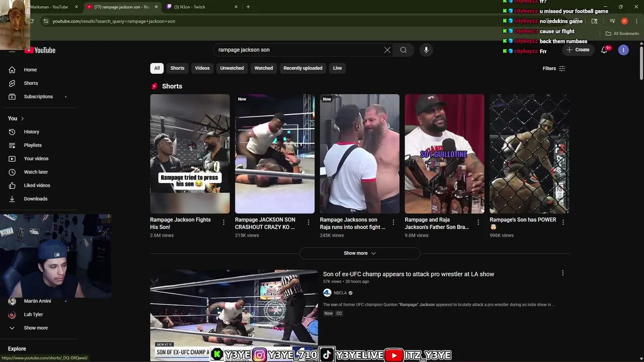Open 'Father Son Bra...' short thumbnail
644x362 pixels.
click(445, 154)
